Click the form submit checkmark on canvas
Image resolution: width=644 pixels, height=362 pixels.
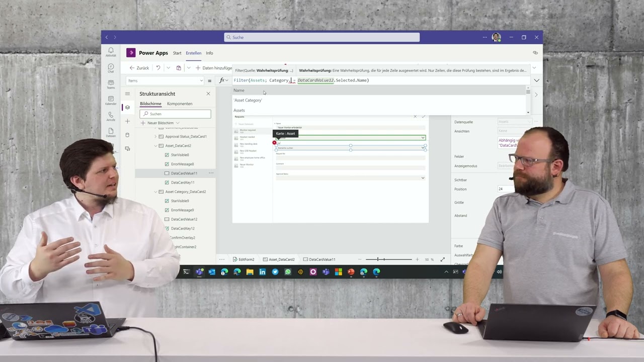(x=423, y=117)
